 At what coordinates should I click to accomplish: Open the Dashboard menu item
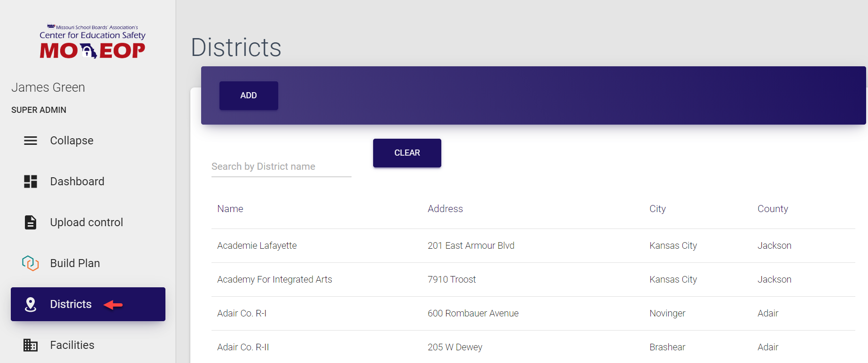[77, 181]
